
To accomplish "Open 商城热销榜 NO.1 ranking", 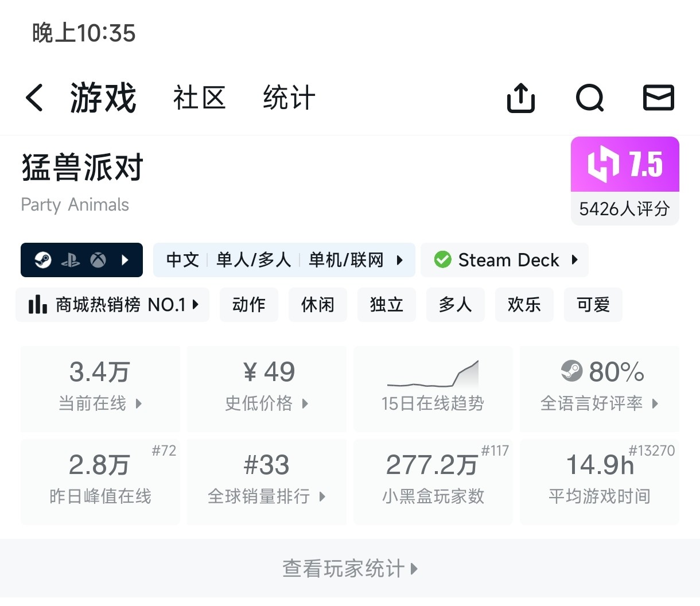I will tap(112, 304).
